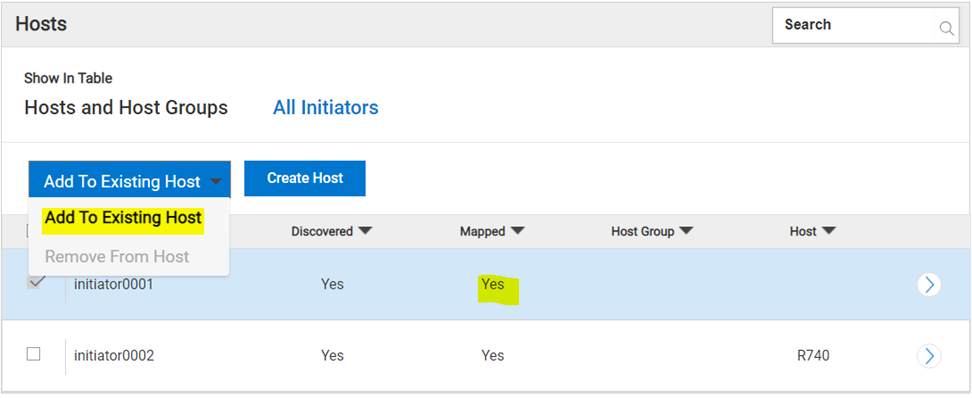Select Remove From Host menu entry
972x398 pixels.
pos(117,257)
